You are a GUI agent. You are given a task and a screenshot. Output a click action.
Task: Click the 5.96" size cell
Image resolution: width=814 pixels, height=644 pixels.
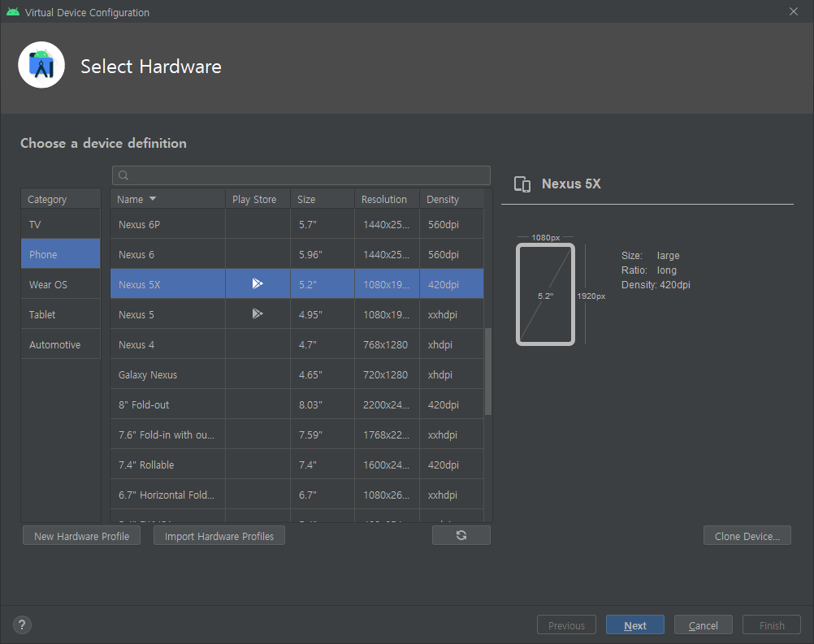pyautogui.click(x=323, y=254)
